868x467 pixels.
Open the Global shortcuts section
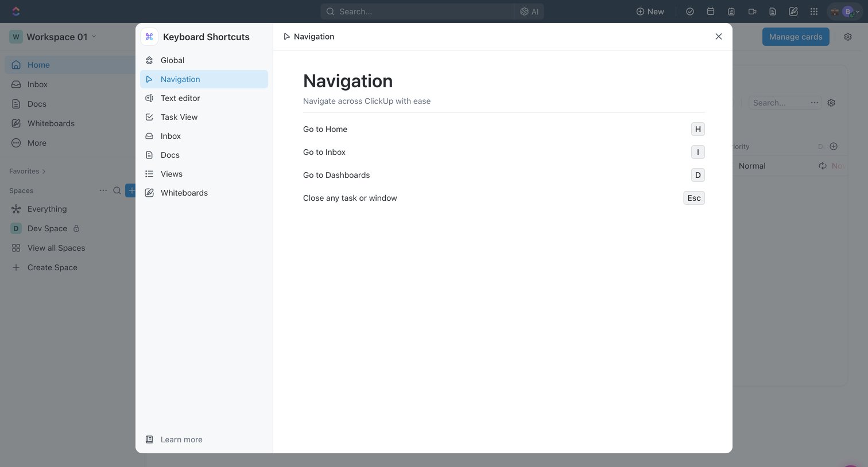point(204,60)
